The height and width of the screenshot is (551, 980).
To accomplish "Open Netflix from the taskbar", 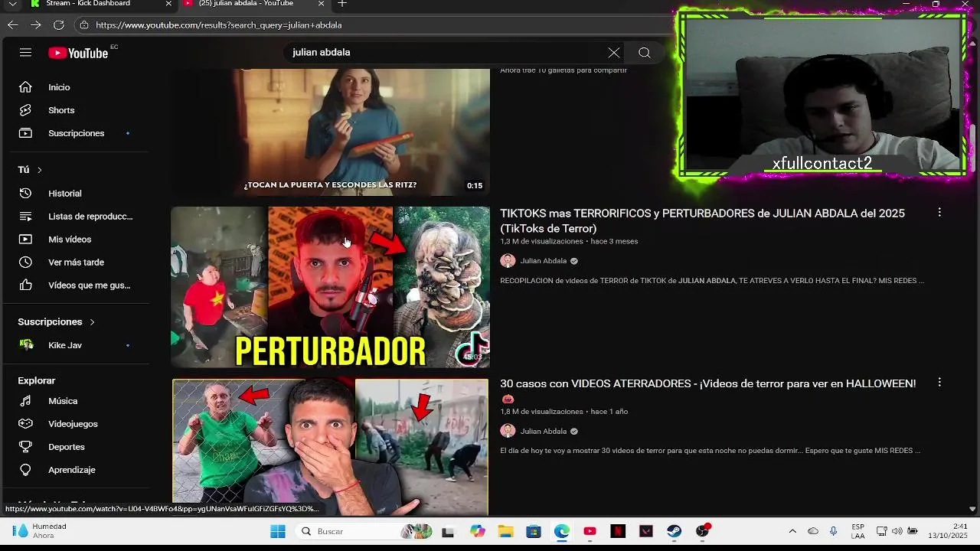I will tap(618, 531).
